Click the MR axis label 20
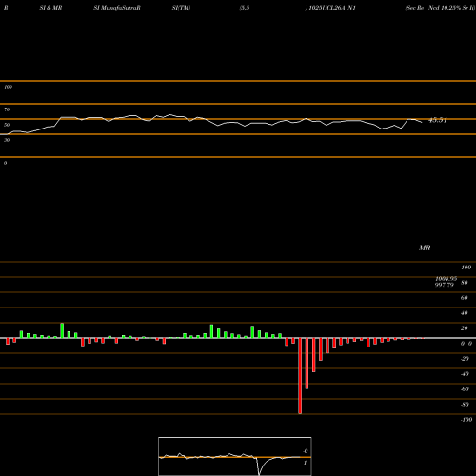 [465, 328]
